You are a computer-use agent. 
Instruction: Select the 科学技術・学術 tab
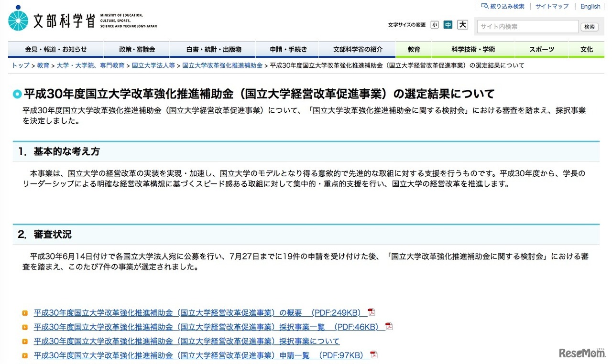pos(473,49)
